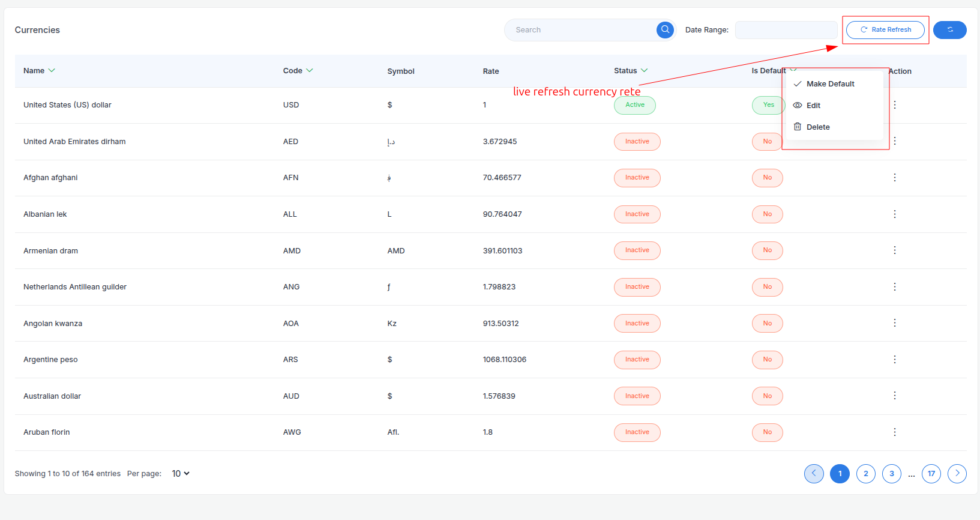This screenshot has height=520, width=980.
Task: Click No default badge for Argentine peso
Action: click(768, 360)
